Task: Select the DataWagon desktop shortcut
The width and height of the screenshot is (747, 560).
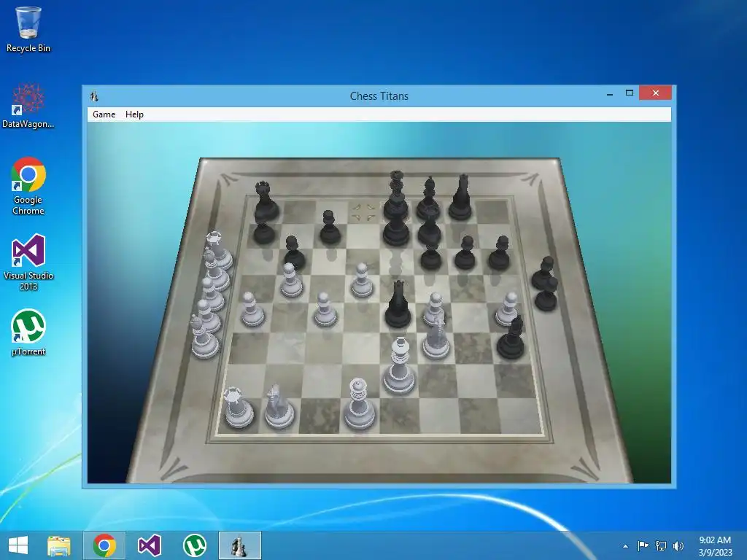Action: pos(28,106)
